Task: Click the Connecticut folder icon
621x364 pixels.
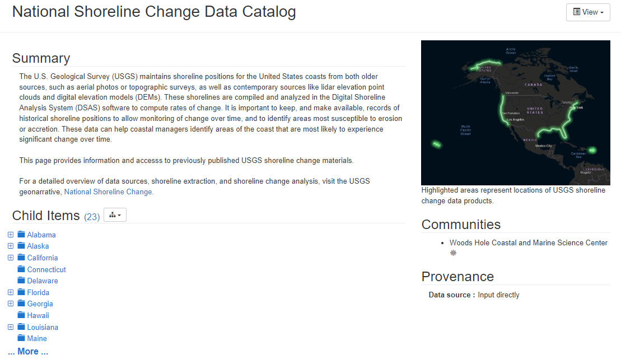Action: coord(21,269)
